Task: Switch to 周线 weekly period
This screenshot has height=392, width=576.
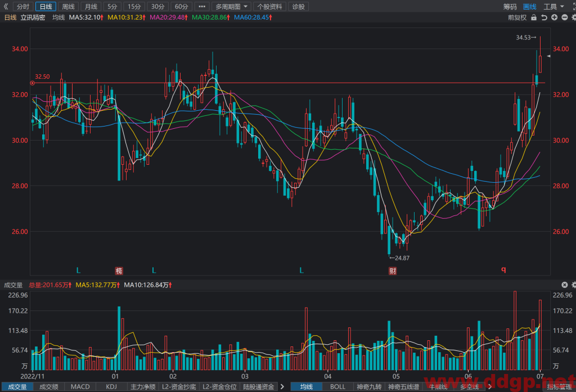Action: click(x=68, y=7)
